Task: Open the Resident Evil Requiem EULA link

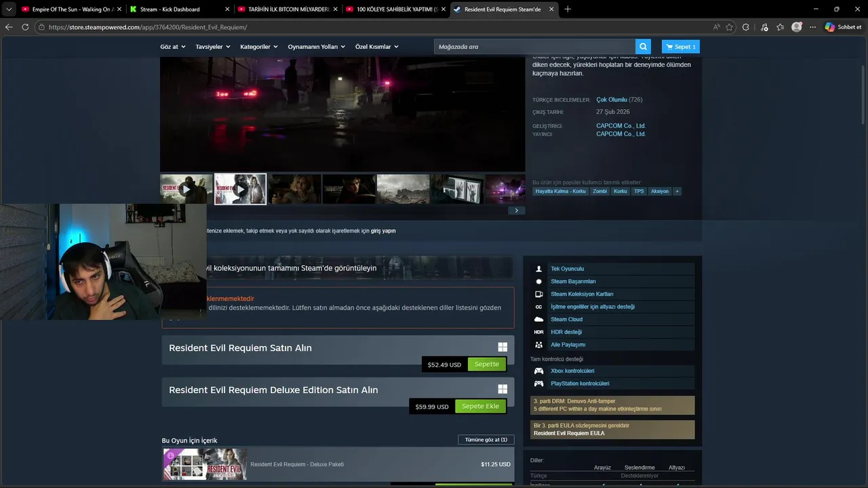Action: pyautogui.click(x=569, y=433)
